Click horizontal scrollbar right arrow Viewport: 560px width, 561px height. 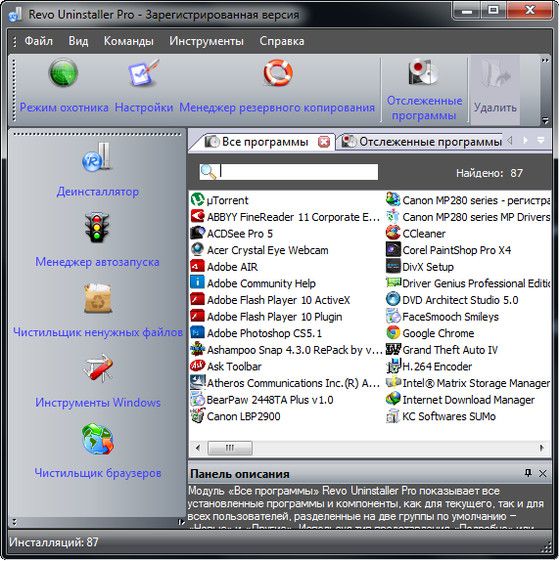coord(541,448)
